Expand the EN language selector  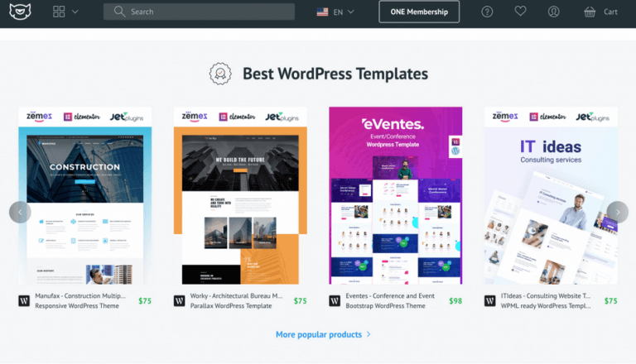[335, 12]
